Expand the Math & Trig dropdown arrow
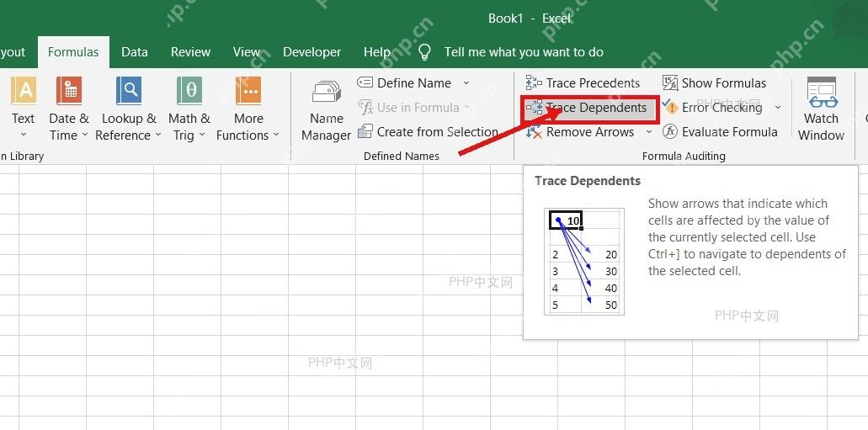Image resolution: width=868 pixels, height=430 pixels. pos(202,135)
